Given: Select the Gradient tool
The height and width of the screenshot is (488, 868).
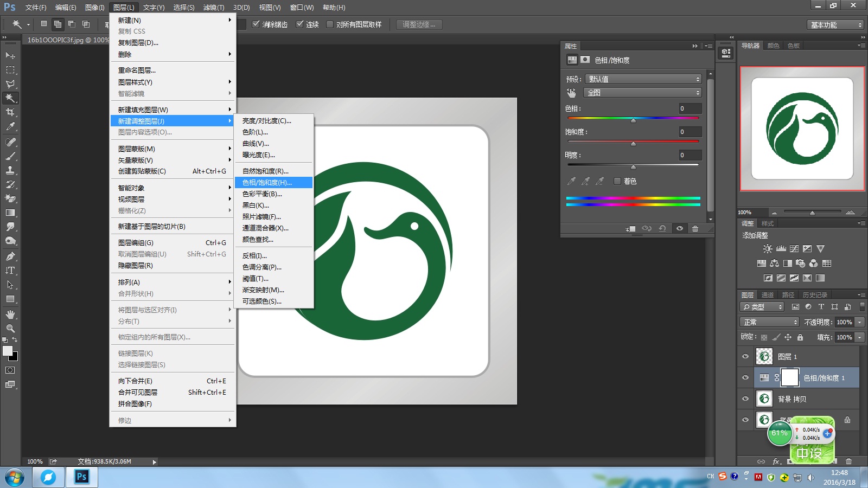Looking at the screenshot, I should pyautogui.click(x=10, y=213).
